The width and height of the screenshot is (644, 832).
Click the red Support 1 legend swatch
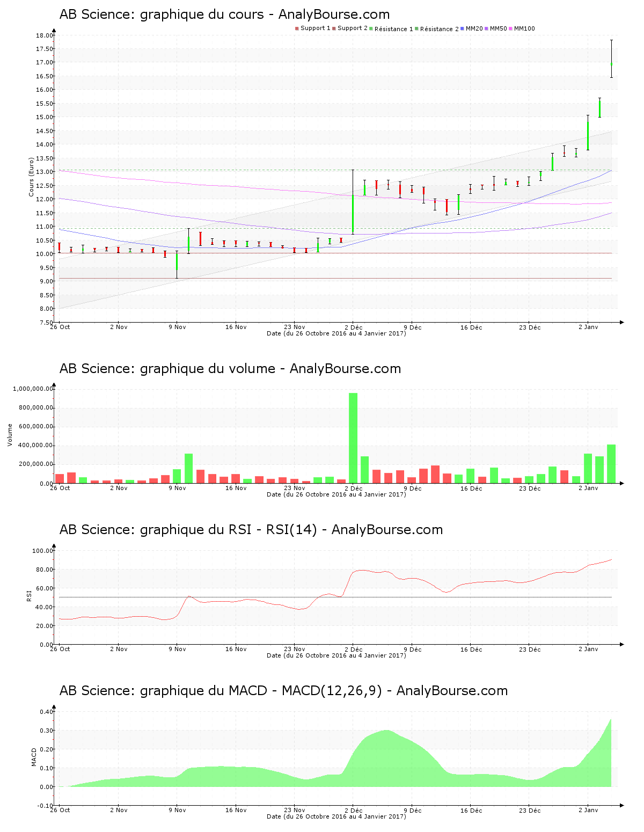pyautogui.click(x=297, y=28)
